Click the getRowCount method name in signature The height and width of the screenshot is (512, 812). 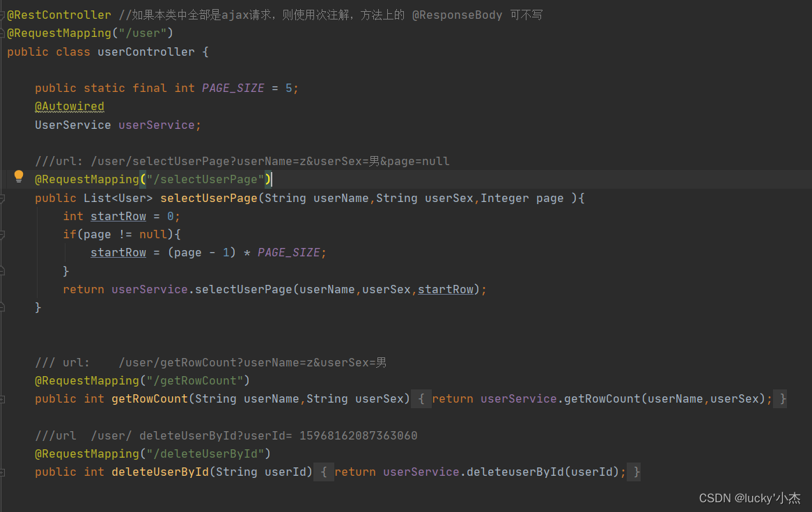point(150,399)
